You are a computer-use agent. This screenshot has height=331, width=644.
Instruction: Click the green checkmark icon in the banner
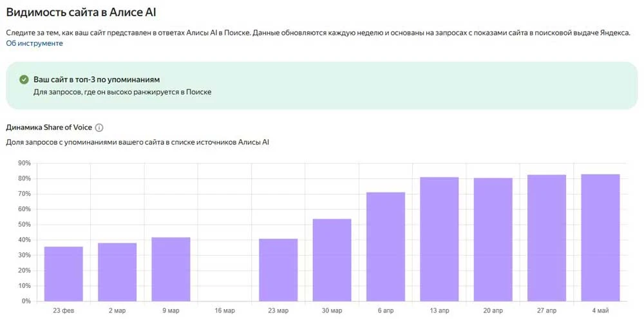point(24,79)
